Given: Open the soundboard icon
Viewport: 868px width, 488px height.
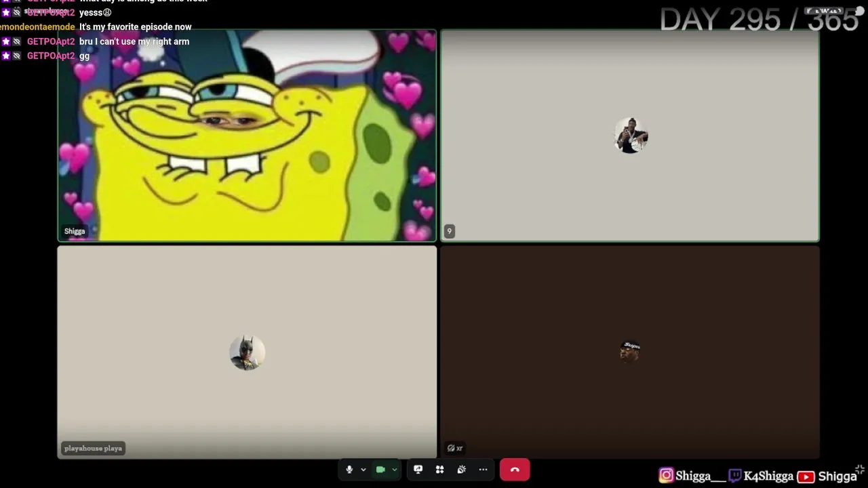Looking at the screenshot, I should 461,470.
